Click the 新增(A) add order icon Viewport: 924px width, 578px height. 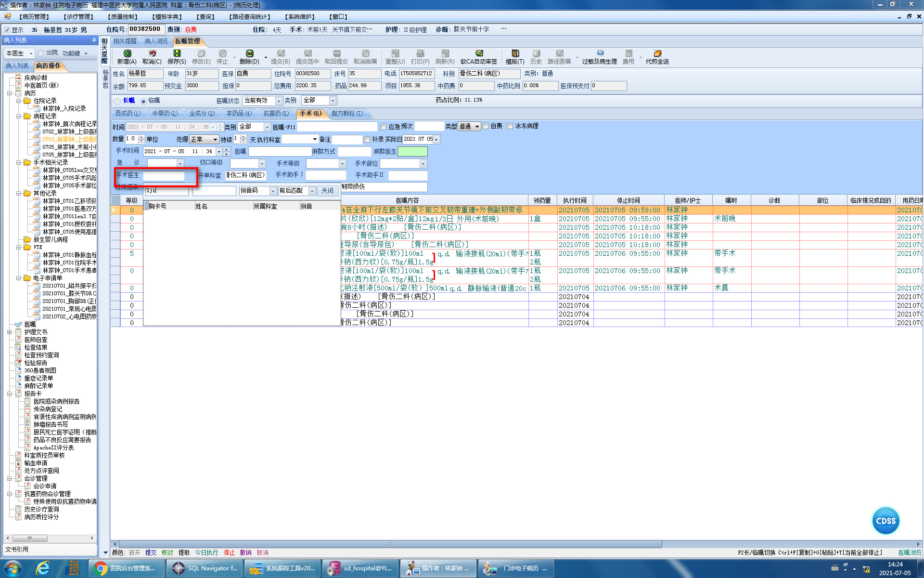(x=127, y=53)
